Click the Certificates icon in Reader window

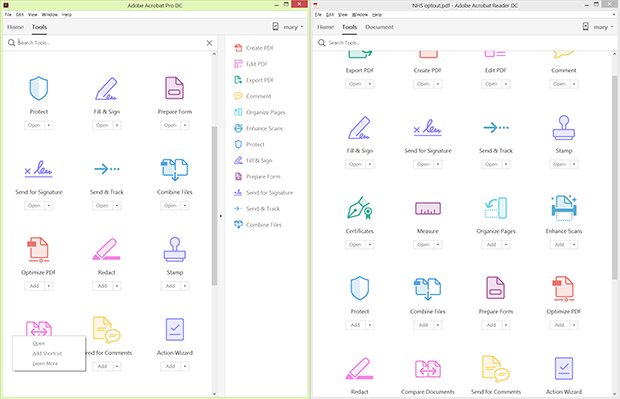[x=359, y=208]
